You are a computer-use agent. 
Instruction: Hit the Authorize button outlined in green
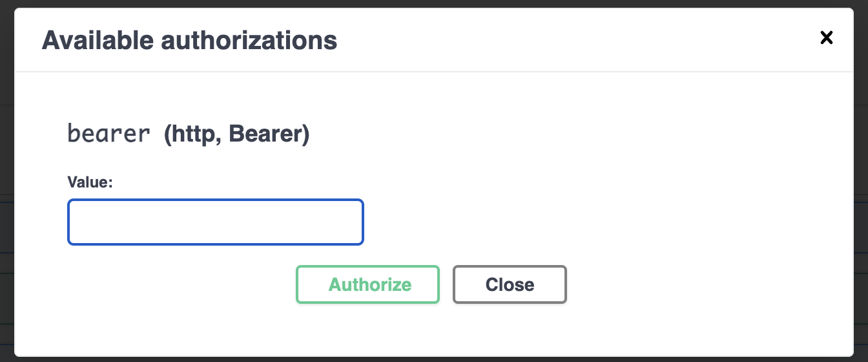pos(367,284)
